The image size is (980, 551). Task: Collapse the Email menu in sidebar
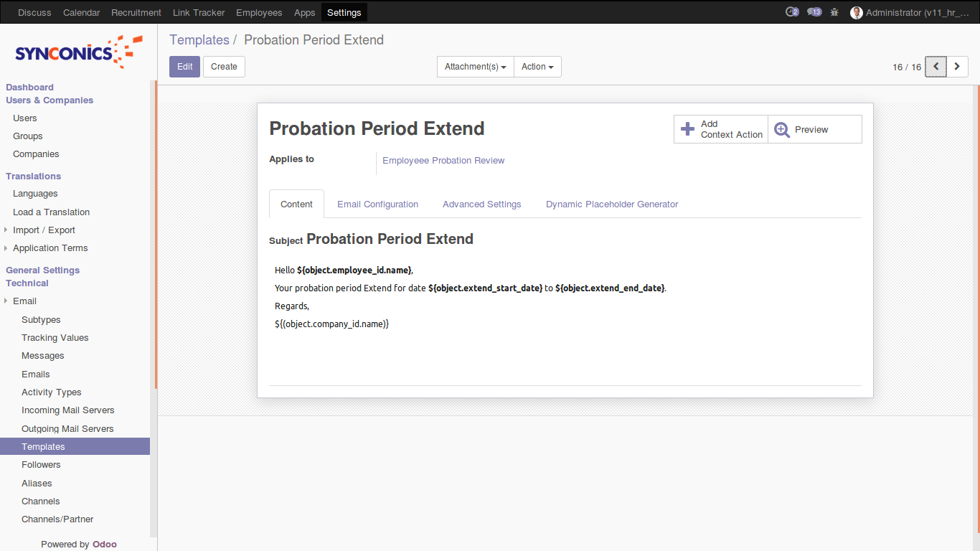tap(24, 301)
